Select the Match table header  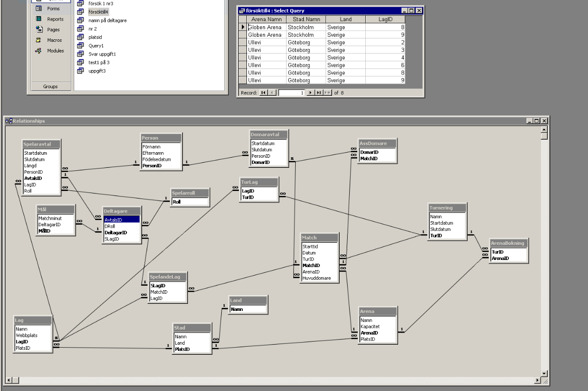(x=319, y=237)
